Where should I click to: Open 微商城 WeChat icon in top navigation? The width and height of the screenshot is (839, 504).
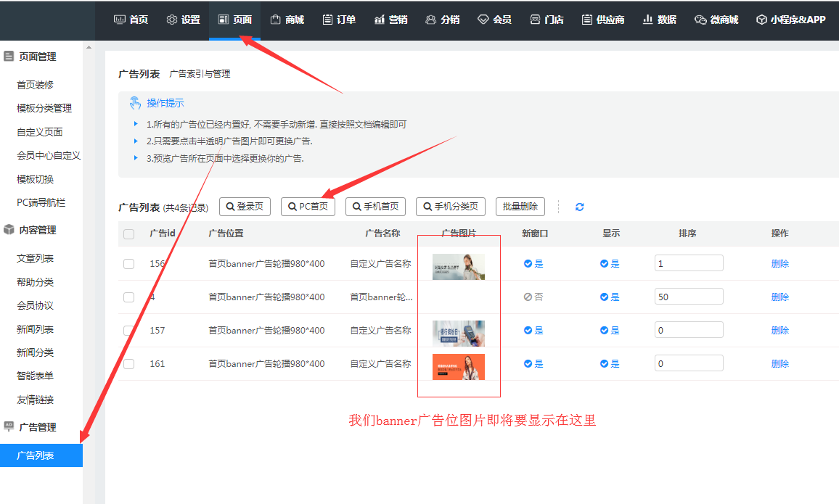click(700, 20)
